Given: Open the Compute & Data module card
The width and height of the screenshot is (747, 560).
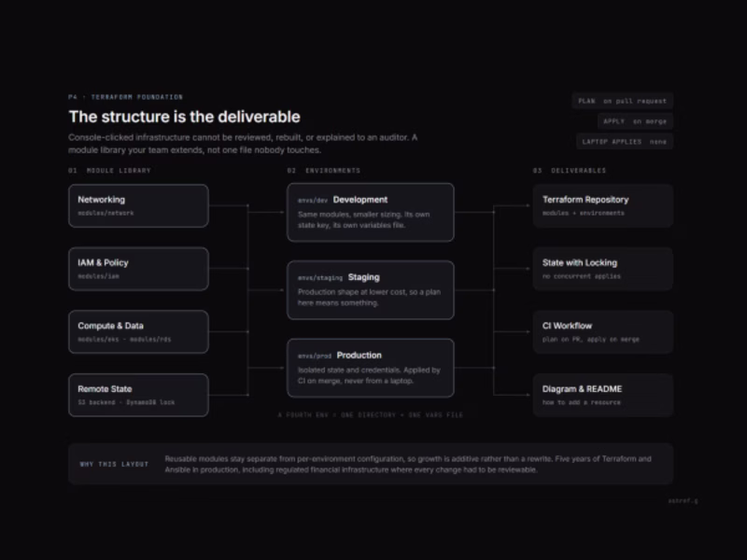Looking at the screenshot, I should pos(138,332).
